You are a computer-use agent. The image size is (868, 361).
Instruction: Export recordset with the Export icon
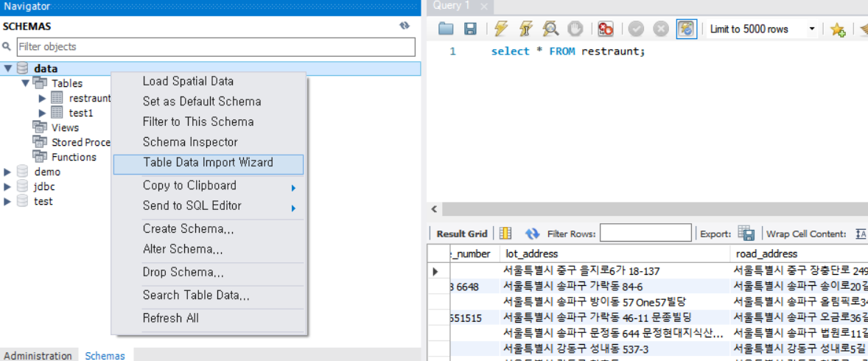tap(746, 234)
